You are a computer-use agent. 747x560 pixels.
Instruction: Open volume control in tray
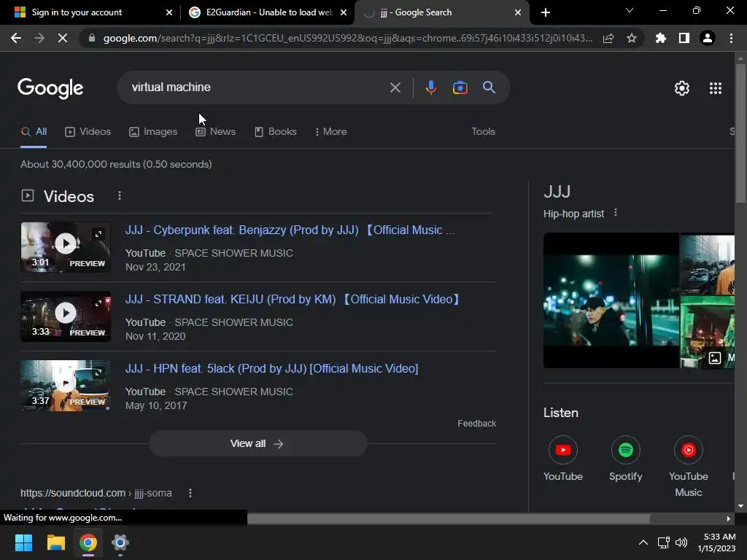(681, 542)
